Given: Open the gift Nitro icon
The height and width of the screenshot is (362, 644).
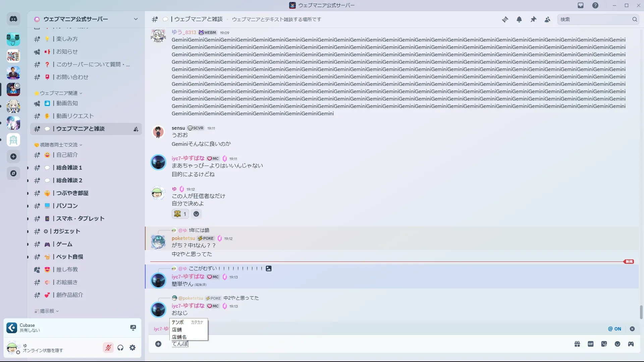Looking at the screenshot, I should point(577,344).
